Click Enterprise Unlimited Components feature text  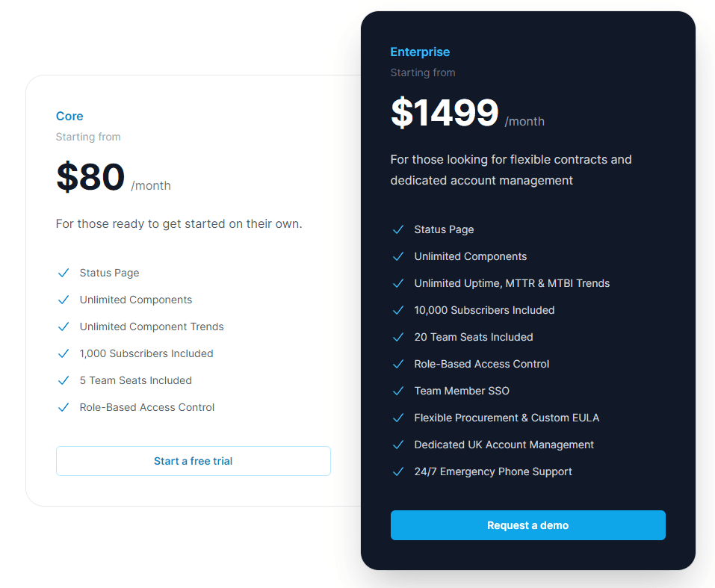click(x=470, y=256)
